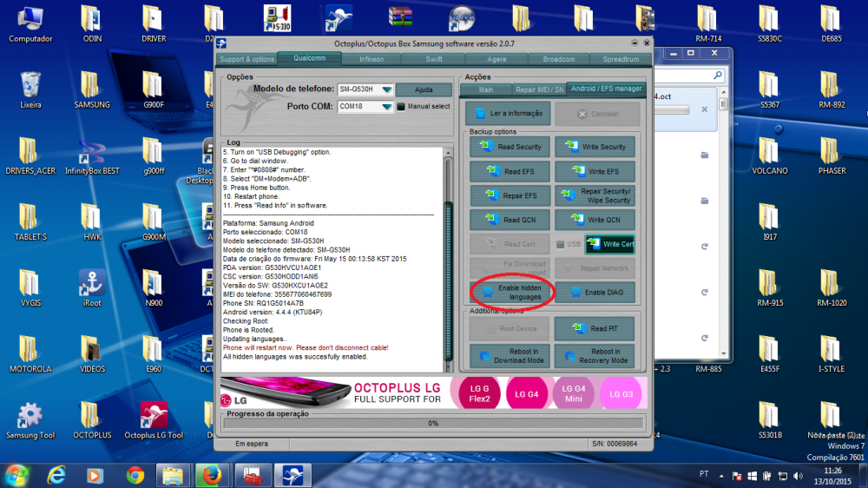Screen dimensions: 868x488
Task: Switch to the Agere tab
Action: point(496,59)
